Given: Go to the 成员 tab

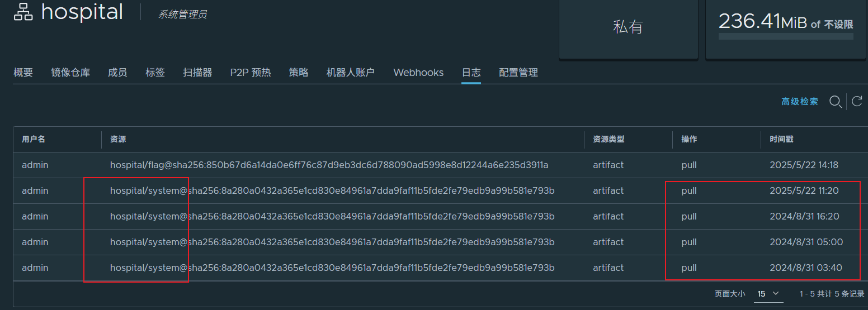Looking at the screenshot, I should coord(117,73).
